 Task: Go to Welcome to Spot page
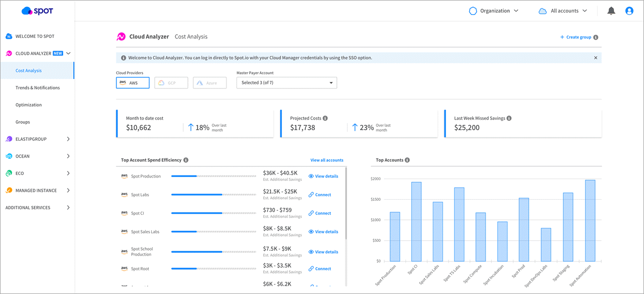(35, 36)
